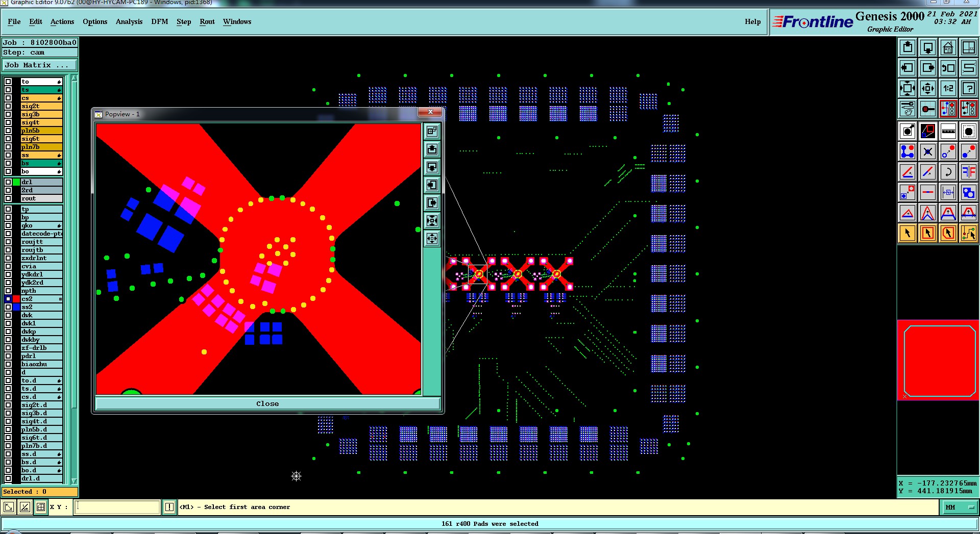The height and width of the screenshot is (534, 980).
Task: Click the delete feature X icon
Action: [928, 151]
